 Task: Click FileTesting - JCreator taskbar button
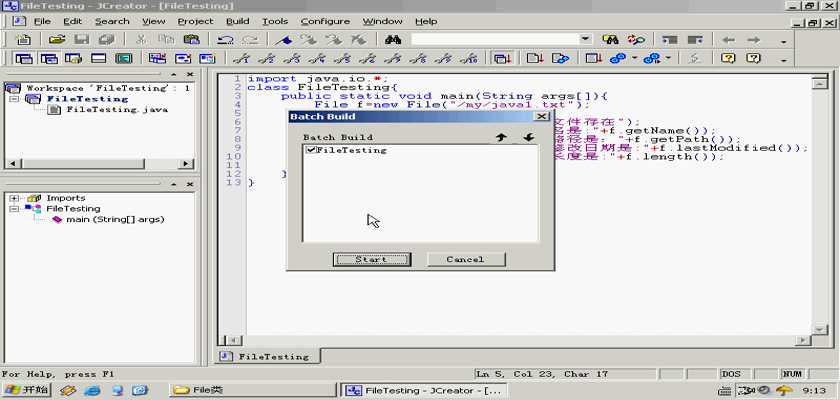pos(422,390)
